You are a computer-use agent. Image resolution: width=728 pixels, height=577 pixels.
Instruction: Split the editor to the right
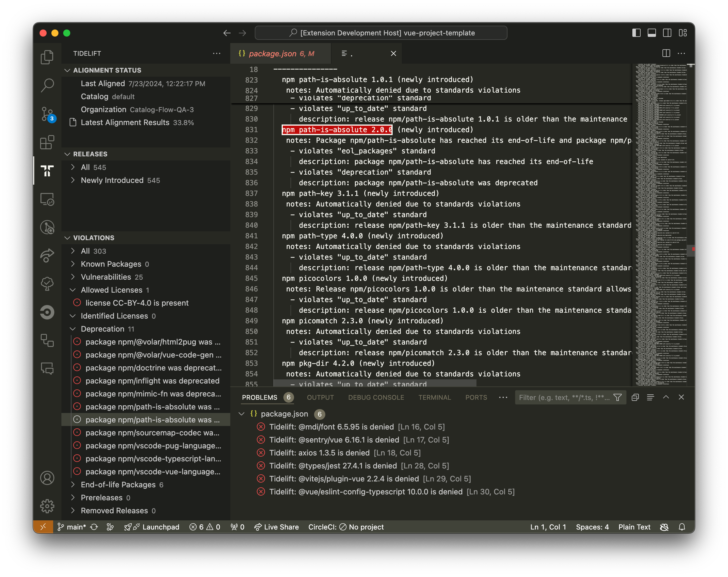(x=666, y=53)
